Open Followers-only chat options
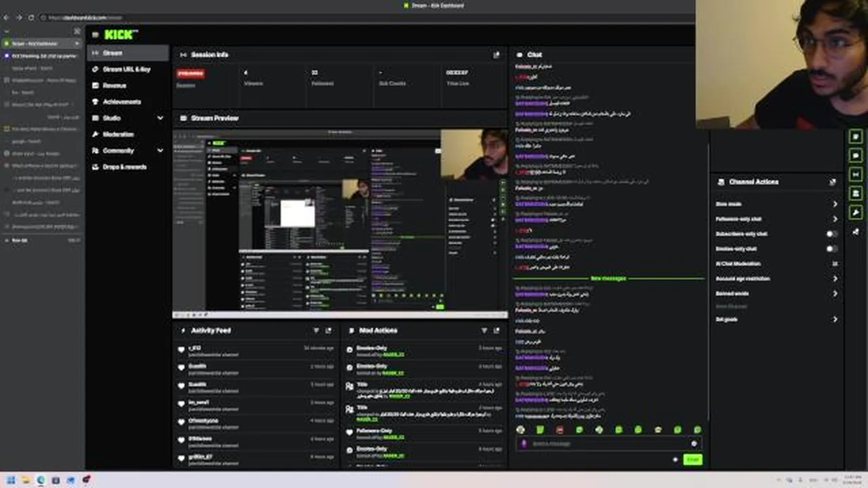 (776, 219)
